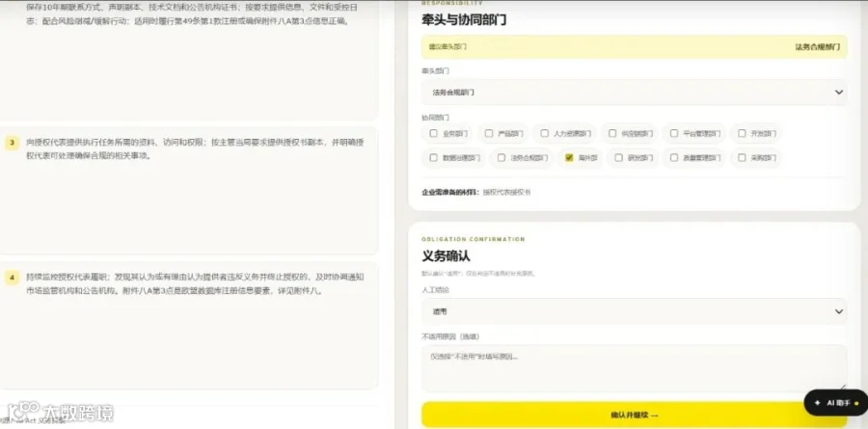This screenshot has width=868, height=429.
Task: Click the 授权代表授权书 material text
Action: (506, 192)
